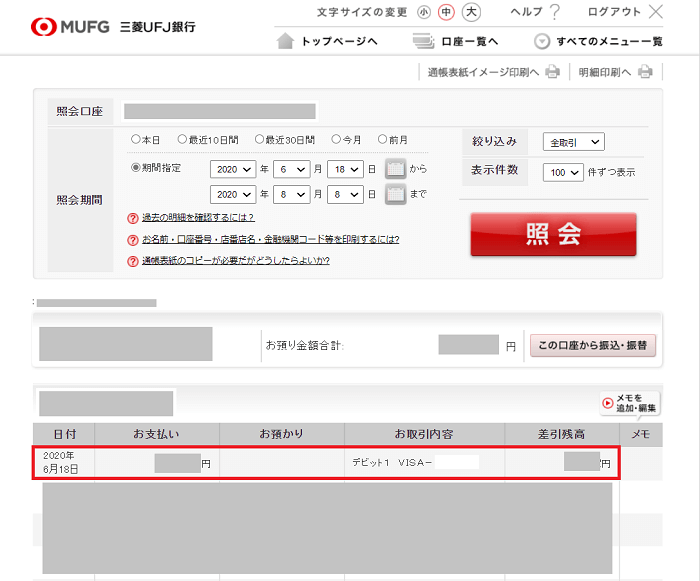Click the logout X icon

[x=656, y=12]
